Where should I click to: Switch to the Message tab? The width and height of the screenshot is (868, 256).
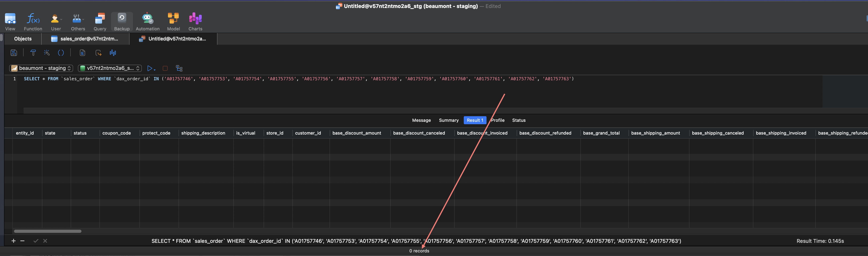[x=421, y=120]
